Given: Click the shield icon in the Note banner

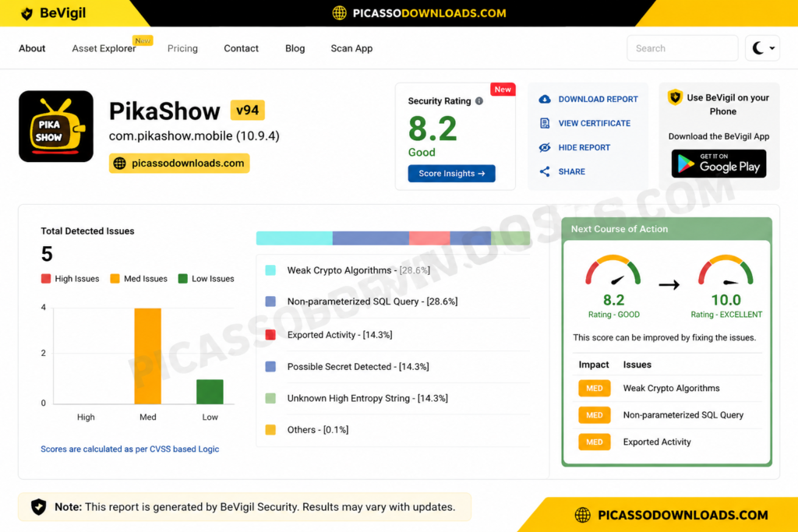Looking at the screenshot, I should tap(39, 506).
